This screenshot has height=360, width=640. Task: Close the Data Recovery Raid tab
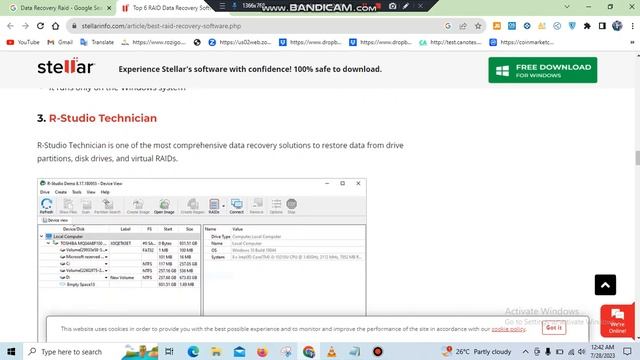pyautogui.click(x=109, y=8)
